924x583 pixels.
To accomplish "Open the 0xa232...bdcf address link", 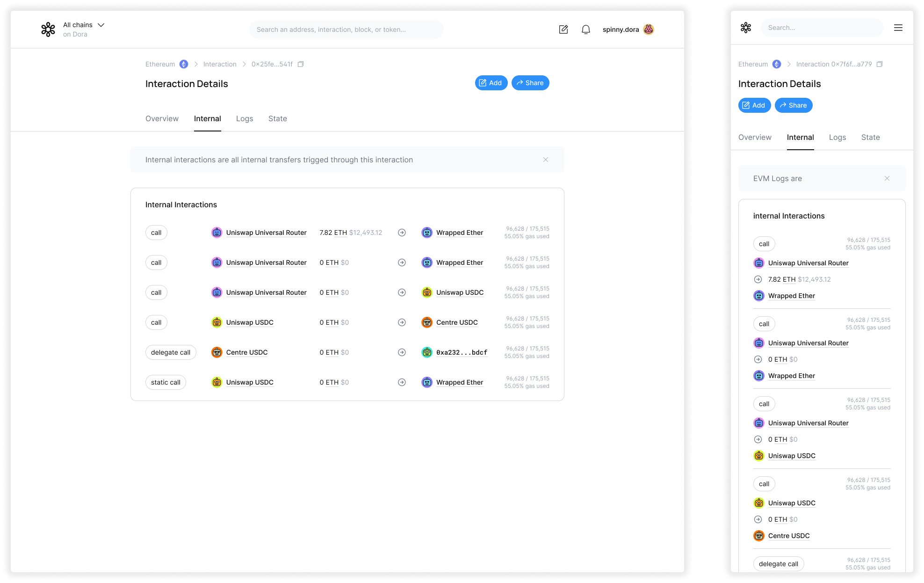I will [x=462, y=352].
